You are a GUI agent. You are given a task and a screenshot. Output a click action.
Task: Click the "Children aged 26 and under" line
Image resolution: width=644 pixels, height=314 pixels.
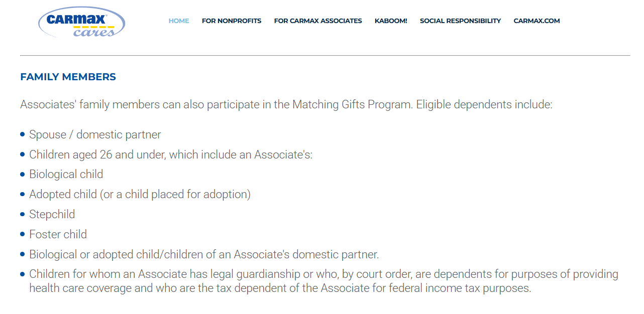coord(171,154)
